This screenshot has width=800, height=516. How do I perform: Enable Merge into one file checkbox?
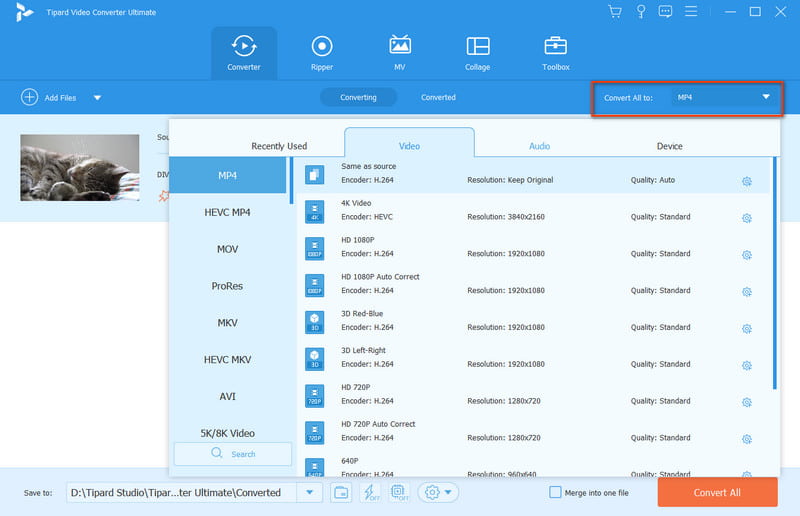(x=555, y=492)
